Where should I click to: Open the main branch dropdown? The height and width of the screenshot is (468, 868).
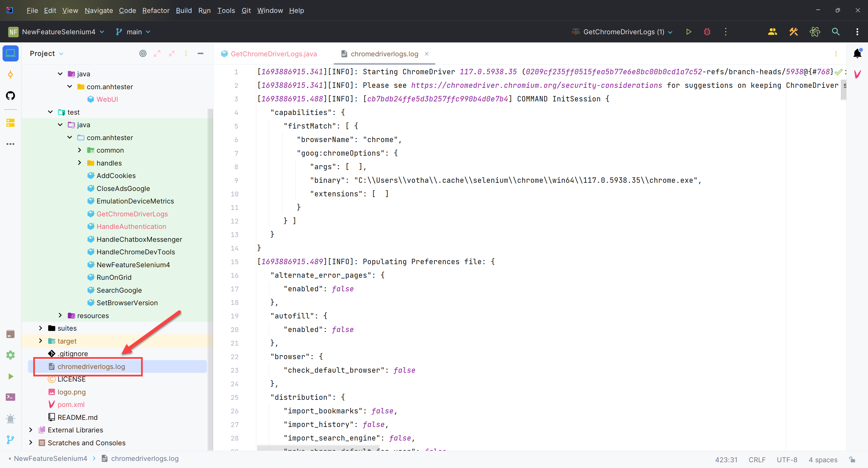click(x=133, y=32)
